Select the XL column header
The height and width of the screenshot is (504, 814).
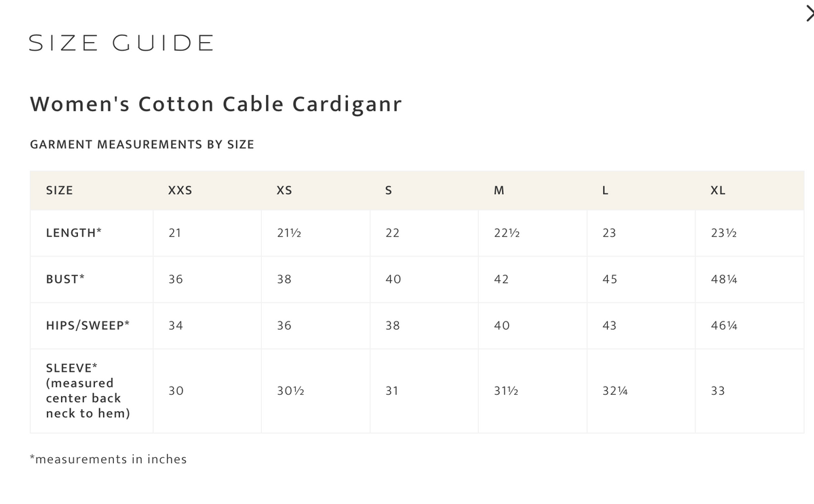(718, 191)
